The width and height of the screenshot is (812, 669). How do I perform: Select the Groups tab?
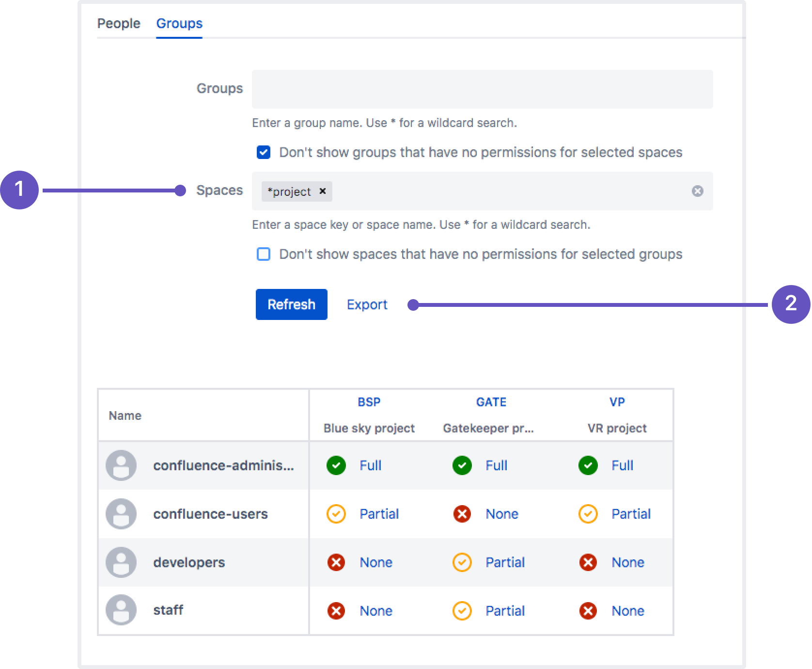coord(179,23)
